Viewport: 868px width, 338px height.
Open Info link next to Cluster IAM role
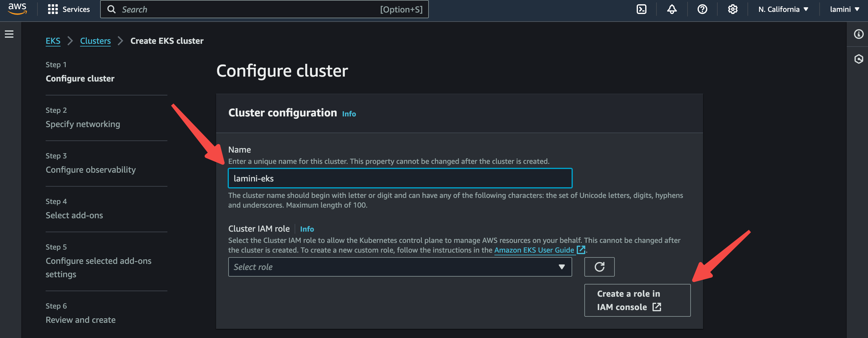(307, 229)
